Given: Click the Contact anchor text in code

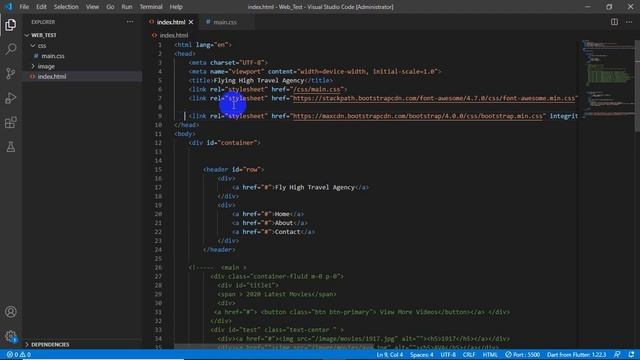Looking at the screenshot, I should pos(287,232).
